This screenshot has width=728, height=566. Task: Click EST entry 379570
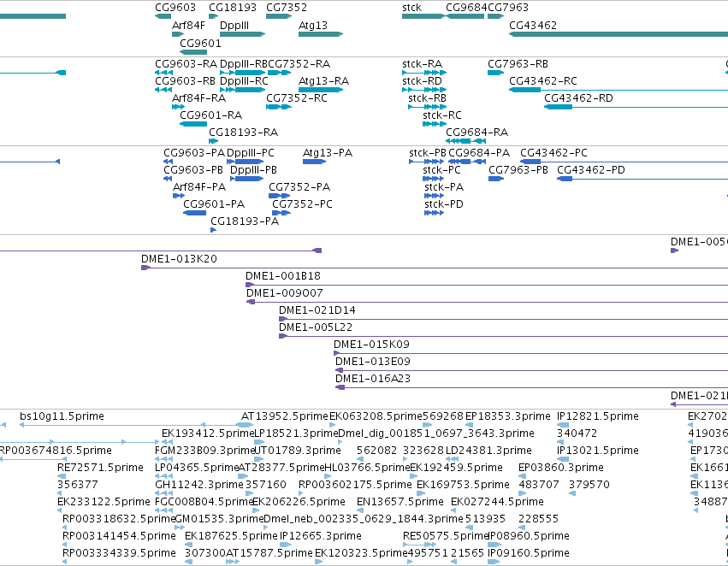(x=589, y=485)
